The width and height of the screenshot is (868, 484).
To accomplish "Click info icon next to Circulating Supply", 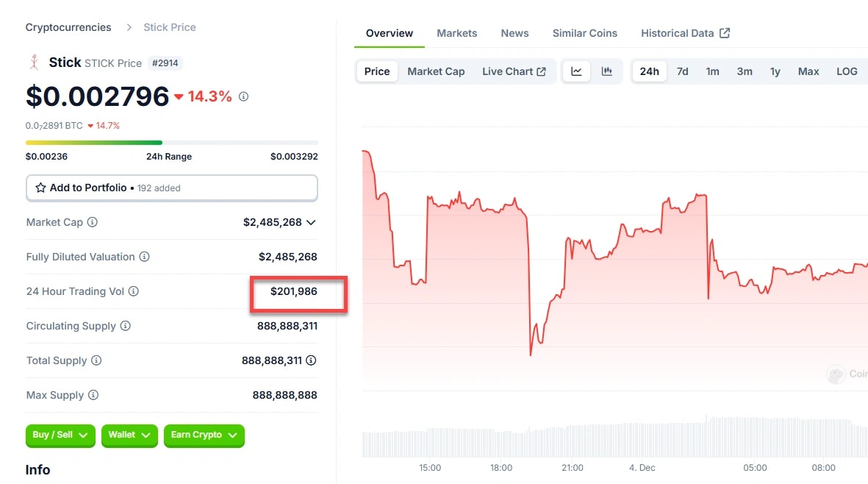I will pos(126,326).
